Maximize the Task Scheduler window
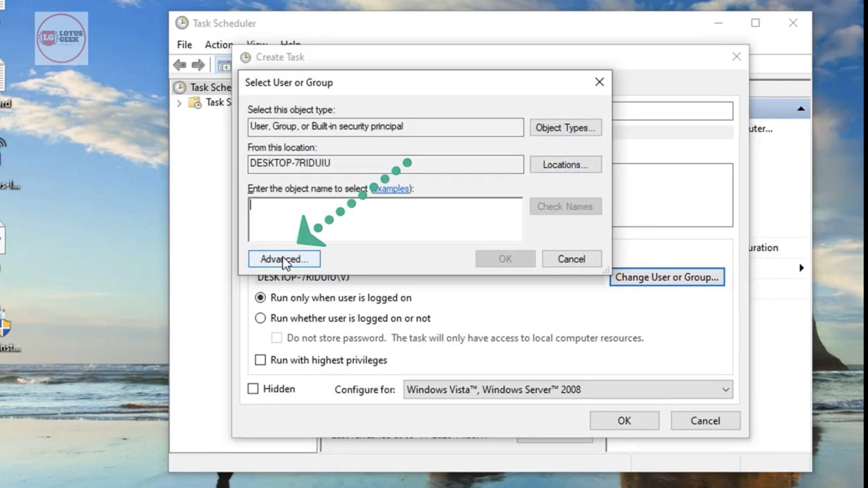 pyautogui.click(x=755, y=23)
